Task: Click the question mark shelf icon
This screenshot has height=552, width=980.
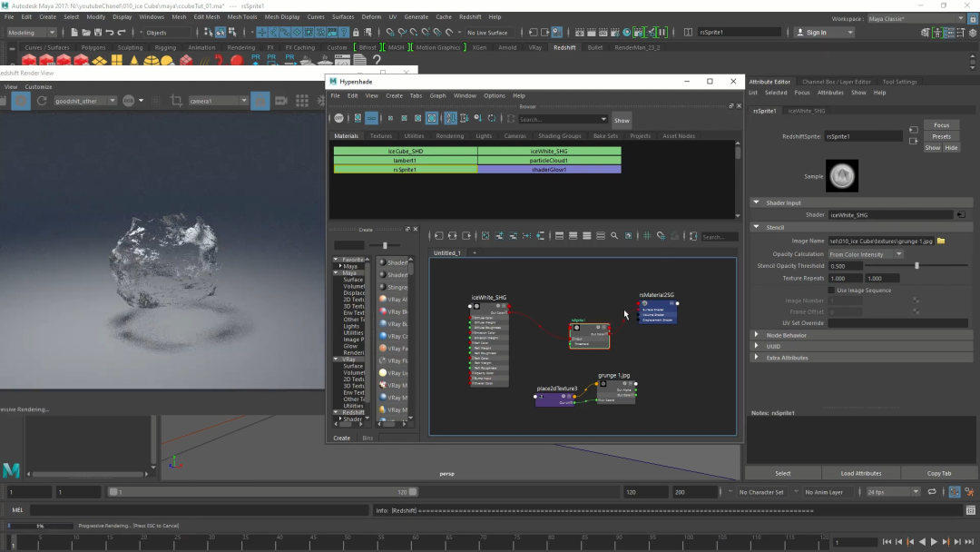Action: [x=377, y=60]
